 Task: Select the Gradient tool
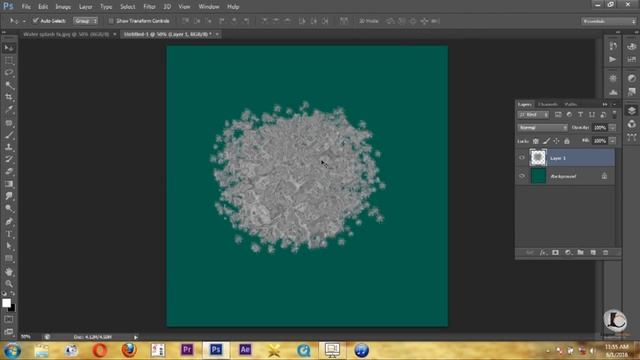tap(9, 184)
